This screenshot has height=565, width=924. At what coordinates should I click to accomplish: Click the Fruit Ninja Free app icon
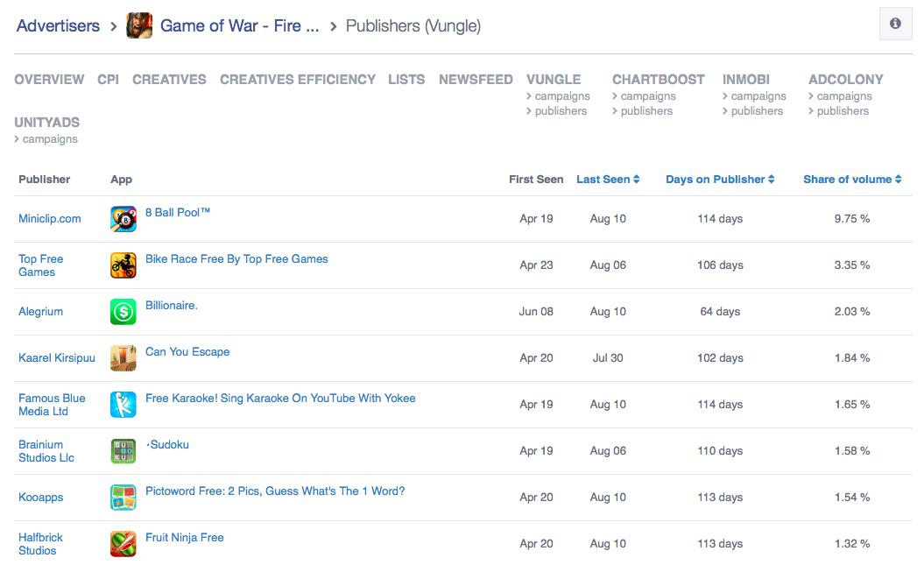pos(123,544)
